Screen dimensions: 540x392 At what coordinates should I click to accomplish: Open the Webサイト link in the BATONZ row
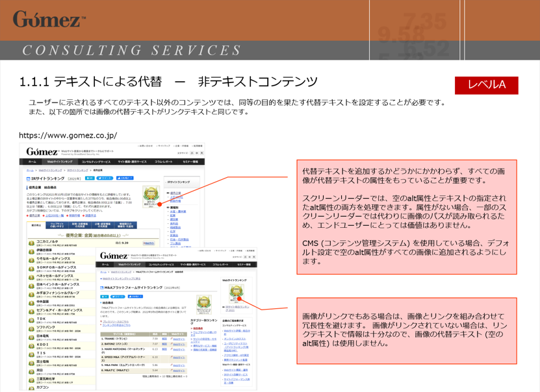(178, 344)
